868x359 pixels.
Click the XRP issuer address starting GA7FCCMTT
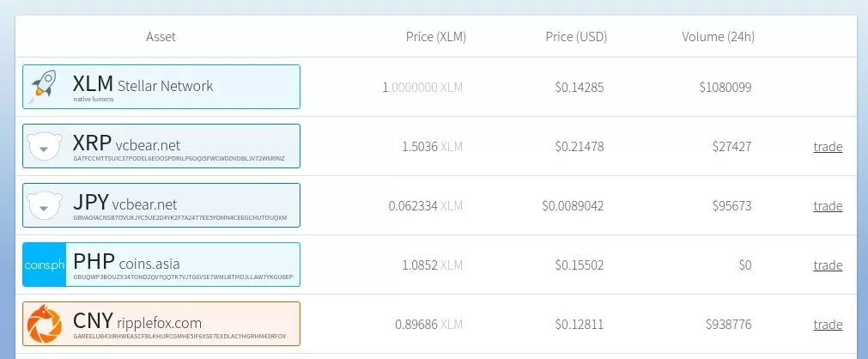(x=179, y=158)
